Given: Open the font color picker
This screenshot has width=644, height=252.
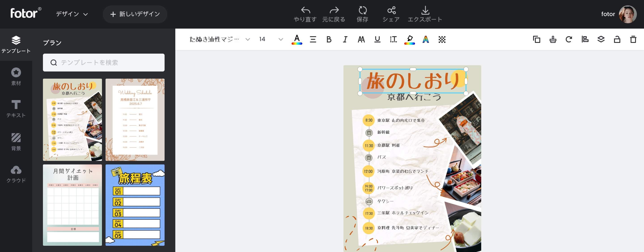Looking at the screenshot, I should click(x=297, y=39).
